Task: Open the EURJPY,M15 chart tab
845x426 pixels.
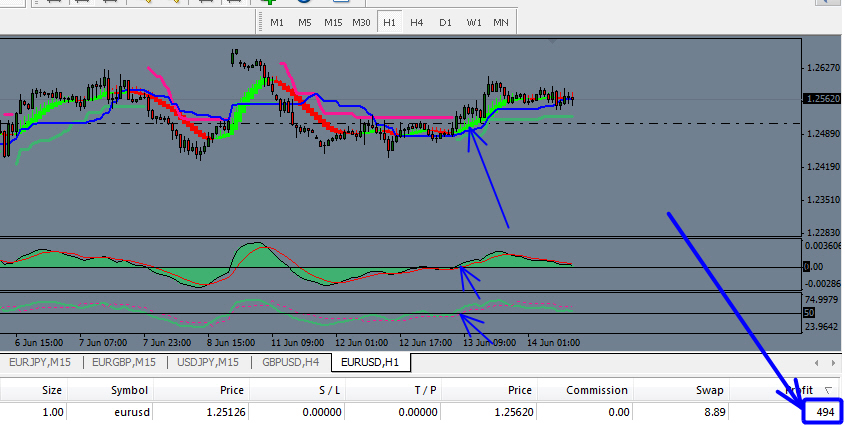Action: (40, 362)
